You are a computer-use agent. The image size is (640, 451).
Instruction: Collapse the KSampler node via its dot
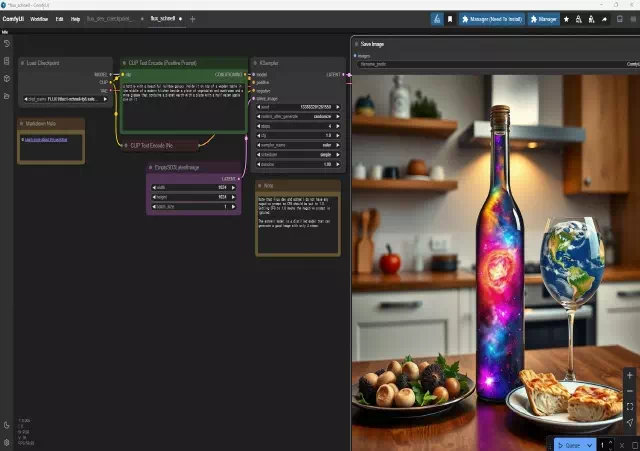[x=255, y=62]
